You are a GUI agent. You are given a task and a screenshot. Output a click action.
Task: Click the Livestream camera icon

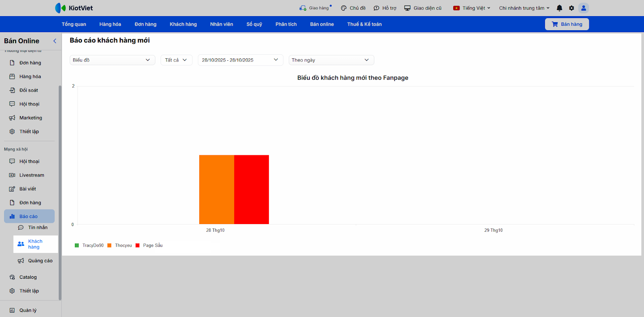click(12, 175)
